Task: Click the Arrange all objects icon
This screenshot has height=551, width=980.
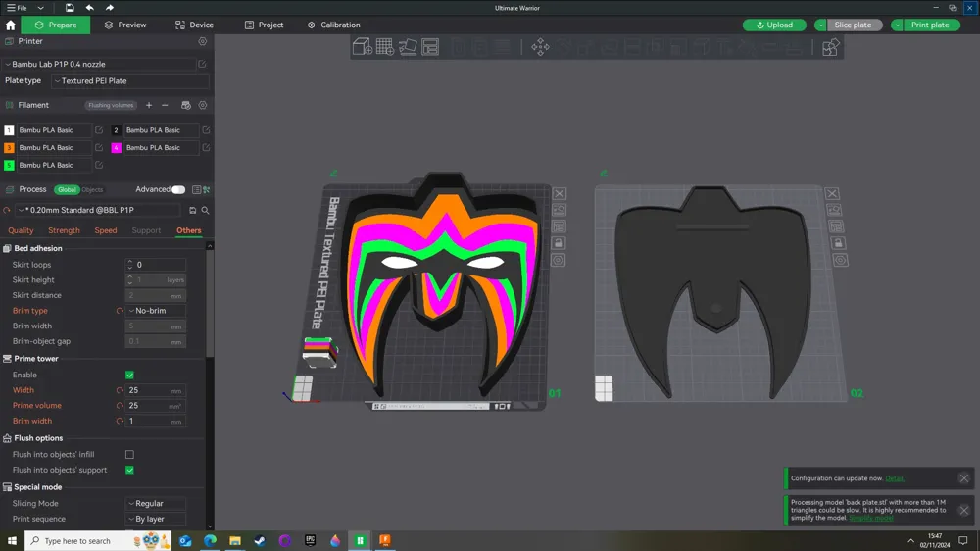Action: [430, 47]
